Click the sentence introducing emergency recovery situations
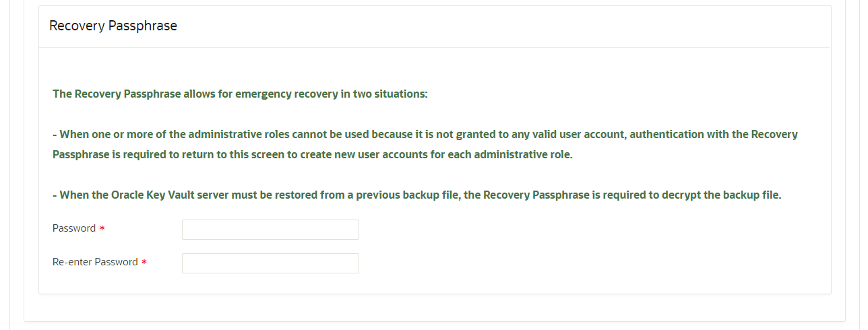 pos(240,94)
